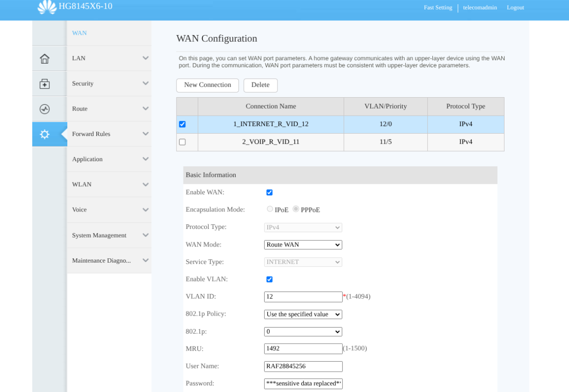569x392 pixels.
Task: Open the WAN Mode dropdown
Action: coord(303,245)
